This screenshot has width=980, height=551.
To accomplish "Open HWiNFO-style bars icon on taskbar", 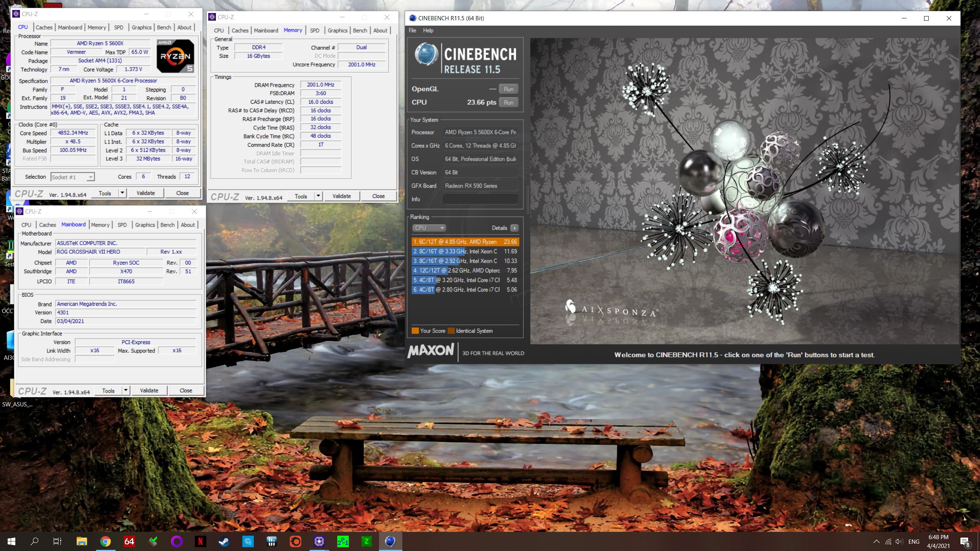I will 271,541.
